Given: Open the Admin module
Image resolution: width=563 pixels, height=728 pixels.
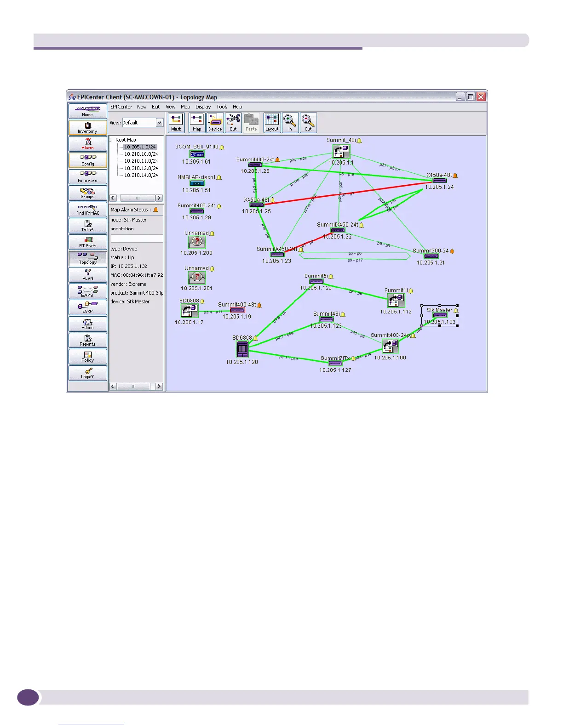Looking at the screenshot, I should [87, 324].
